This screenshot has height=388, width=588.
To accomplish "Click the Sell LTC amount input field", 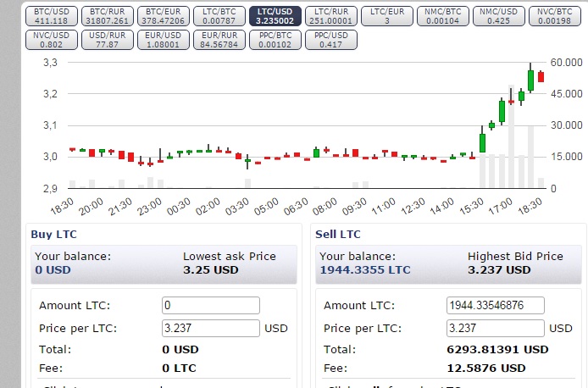I will point(495,306).
